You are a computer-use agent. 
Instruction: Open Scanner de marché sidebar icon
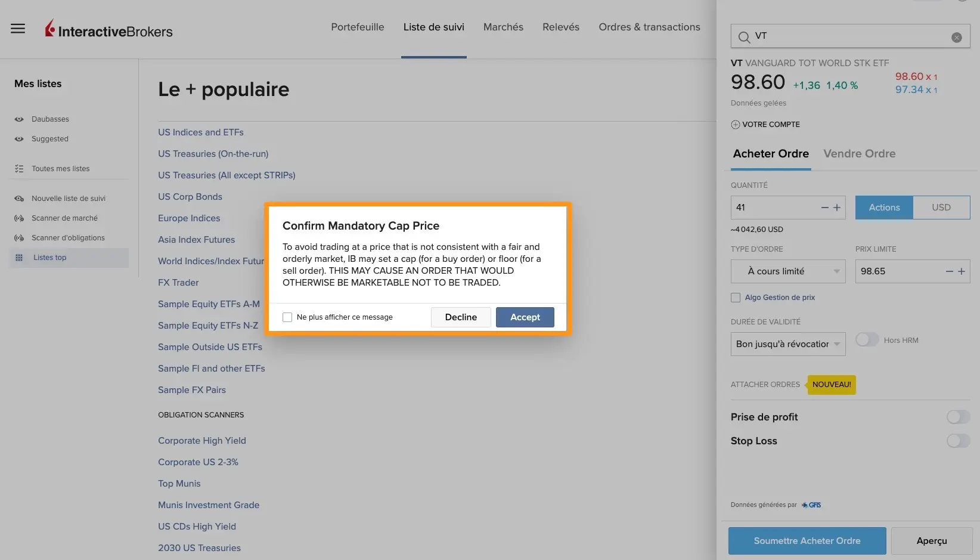coord(19,218)
